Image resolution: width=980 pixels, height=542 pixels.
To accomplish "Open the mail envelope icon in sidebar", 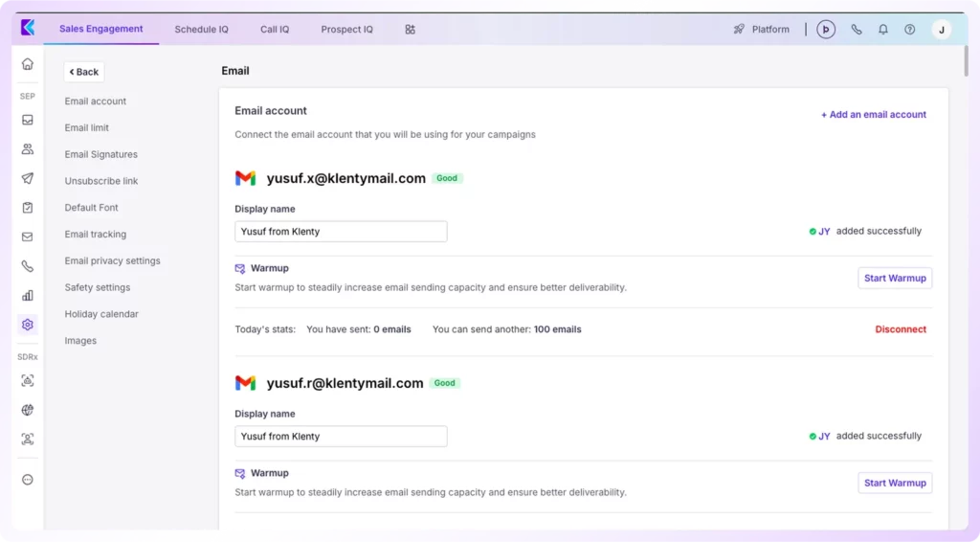I will [28, 237].
